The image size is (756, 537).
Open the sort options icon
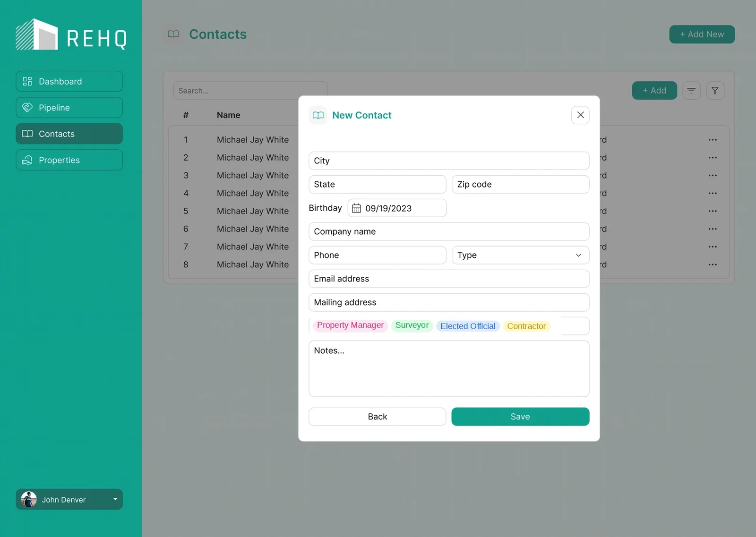pyautogui.click(x=691, y=91)
